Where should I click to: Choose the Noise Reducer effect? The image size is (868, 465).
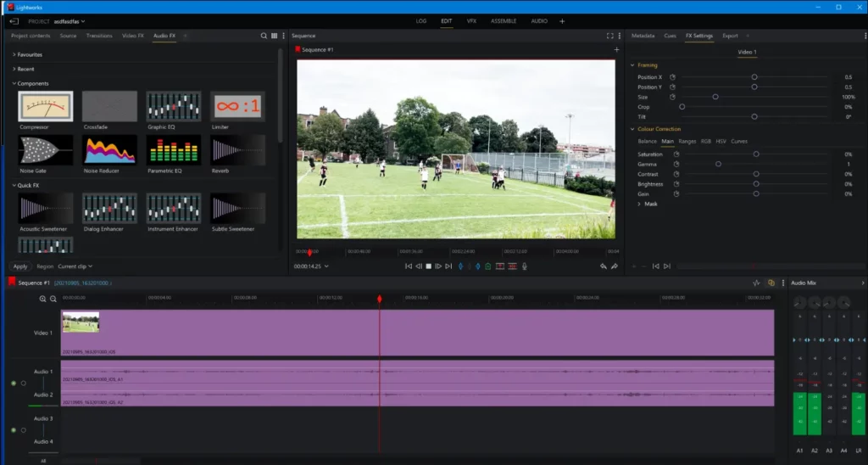pos(109,150)
